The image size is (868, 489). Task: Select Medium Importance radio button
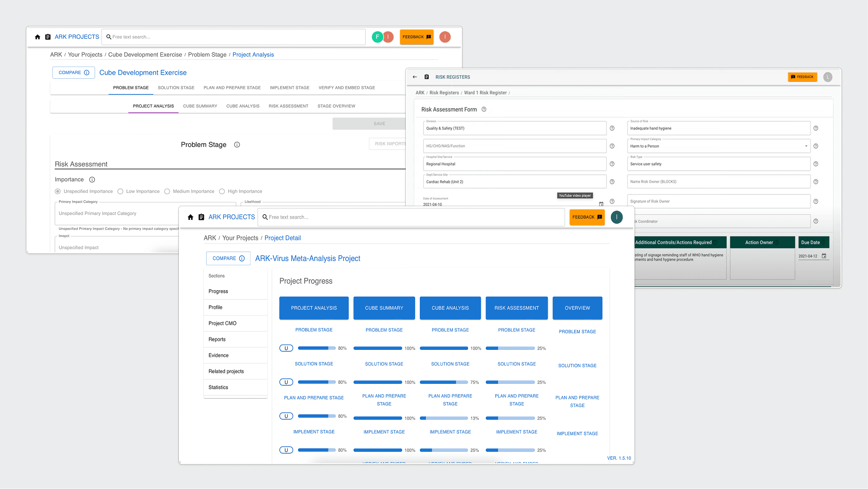pyautogui.click(x=167, y=192)
